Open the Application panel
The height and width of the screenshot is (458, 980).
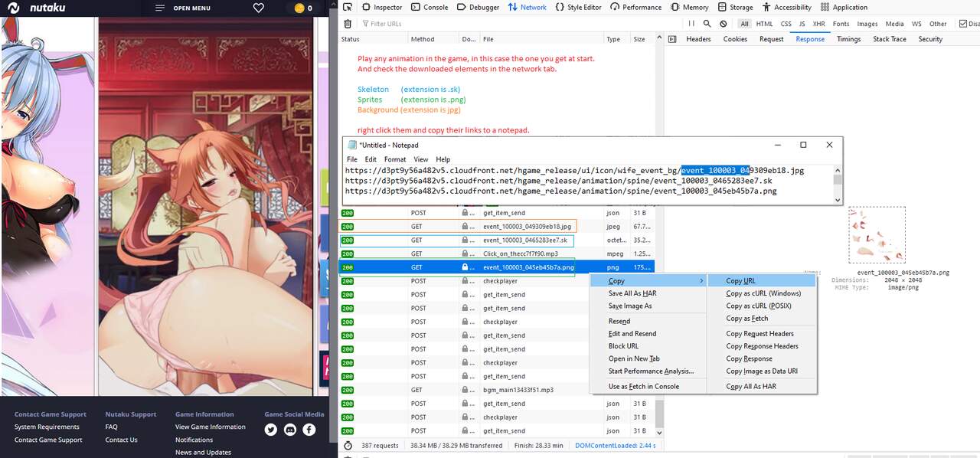click(x=844, y=7)
